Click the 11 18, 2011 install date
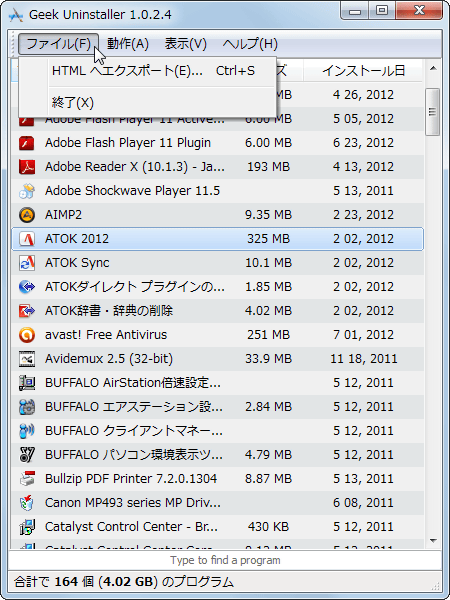Viewport: 450px width, 600px height. pyautogui.click(x=364, y=359)
